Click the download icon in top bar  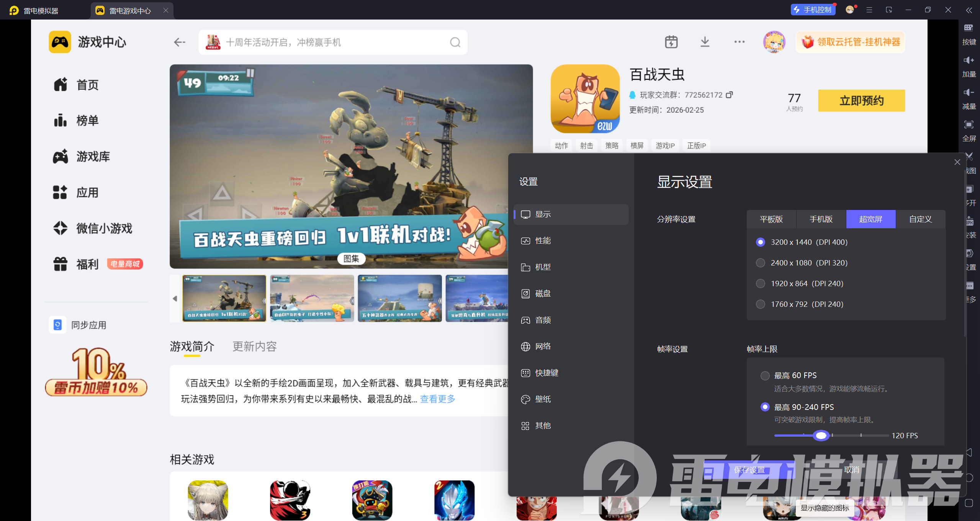click(x=705, y=42)
